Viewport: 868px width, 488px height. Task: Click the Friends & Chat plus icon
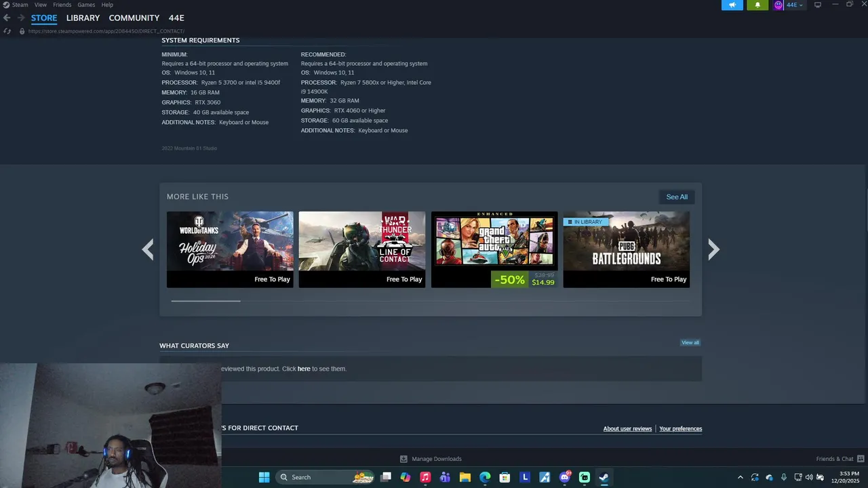click(x=861, y=459)
